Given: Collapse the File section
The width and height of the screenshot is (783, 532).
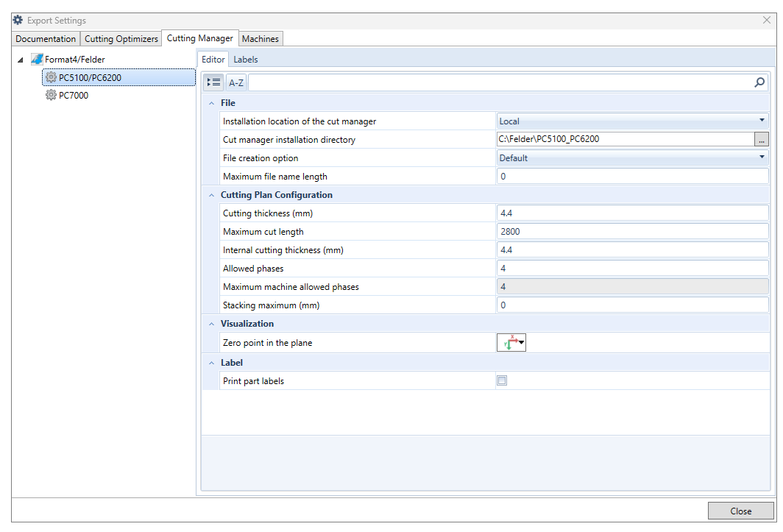Looking at the screenshot, I should pos(212,103).
